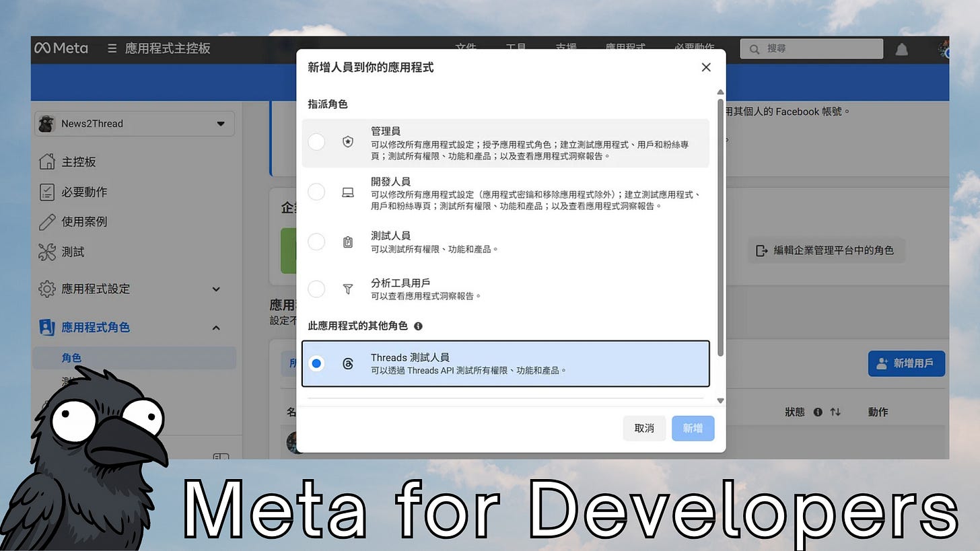Click the News2Thread app avatar icon

point(46,124)
